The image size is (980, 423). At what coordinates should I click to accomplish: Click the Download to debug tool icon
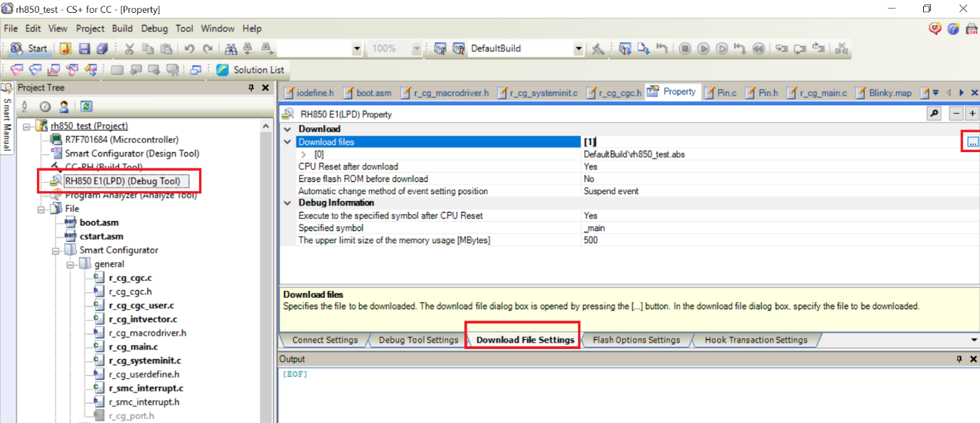[x=644, y=49]
